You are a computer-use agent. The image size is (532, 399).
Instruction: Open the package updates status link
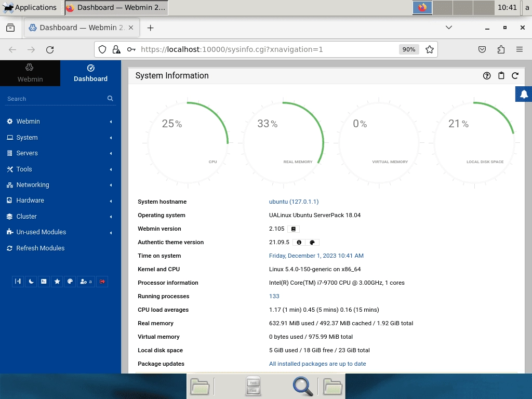(317, 364)
